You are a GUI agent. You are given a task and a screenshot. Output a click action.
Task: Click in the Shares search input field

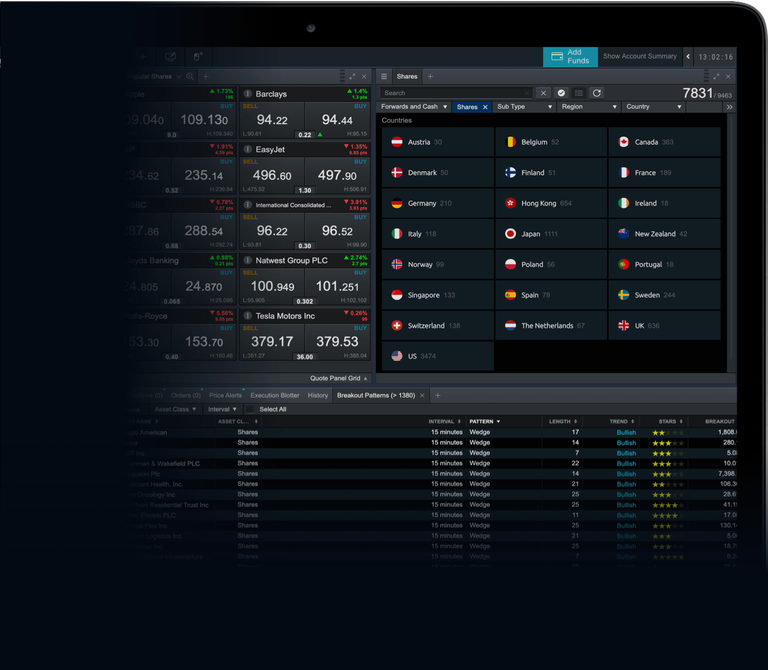click(x=455, y=93)
